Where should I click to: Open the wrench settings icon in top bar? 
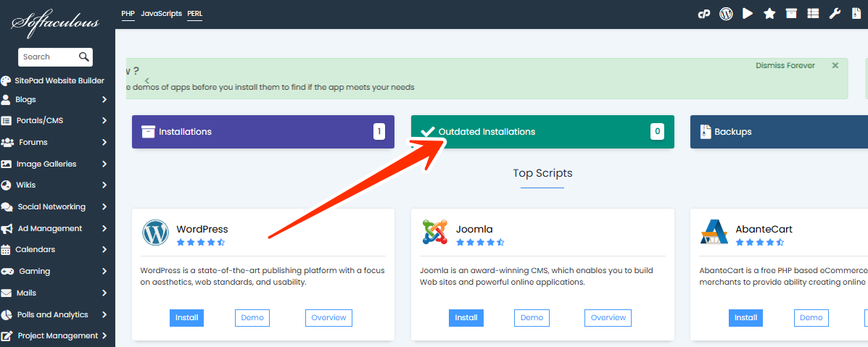tap(835, 14)
